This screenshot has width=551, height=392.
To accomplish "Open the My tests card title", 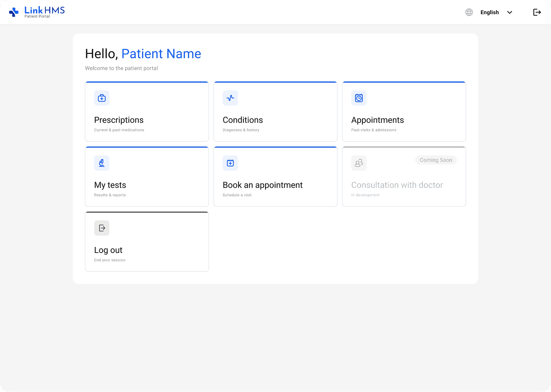I will point(110,185).
